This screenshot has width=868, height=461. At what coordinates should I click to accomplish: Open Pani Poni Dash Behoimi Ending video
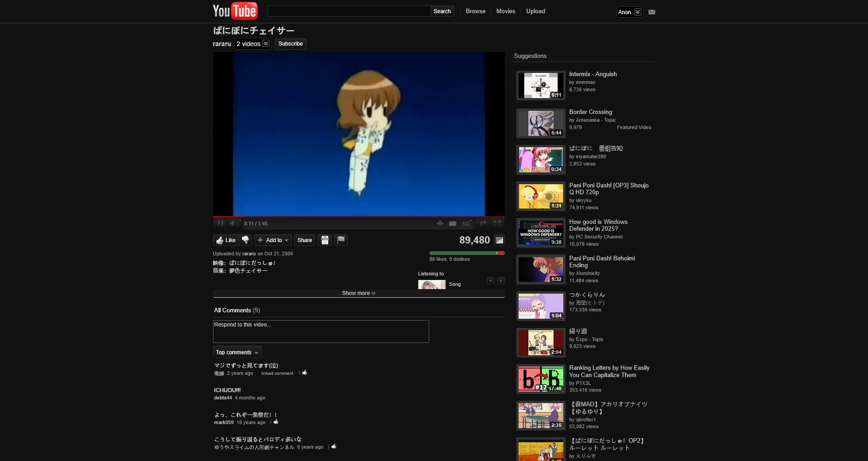pos(602,262)
